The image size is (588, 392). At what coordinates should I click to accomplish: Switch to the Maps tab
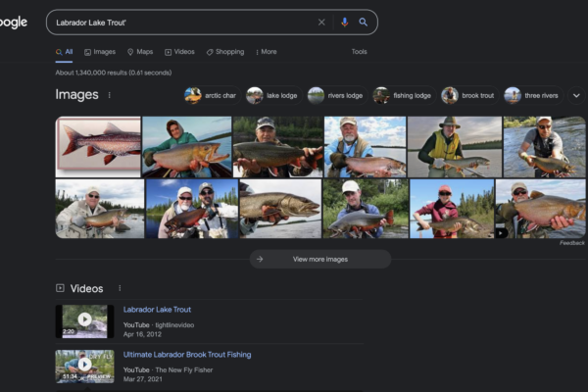tap(140, 52)
